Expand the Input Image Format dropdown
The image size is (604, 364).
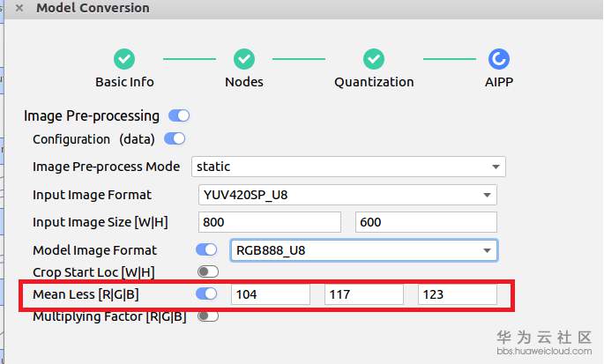point(348,195)
